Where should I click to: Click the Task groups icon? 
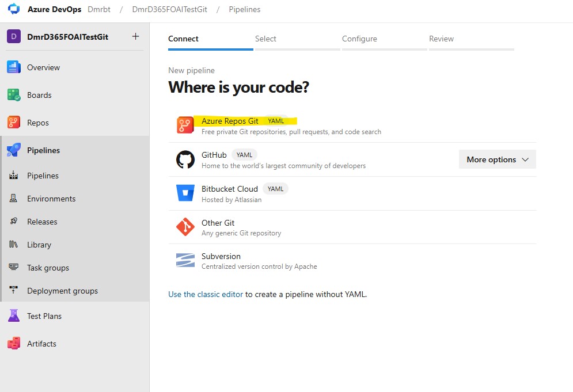point(13,268)
